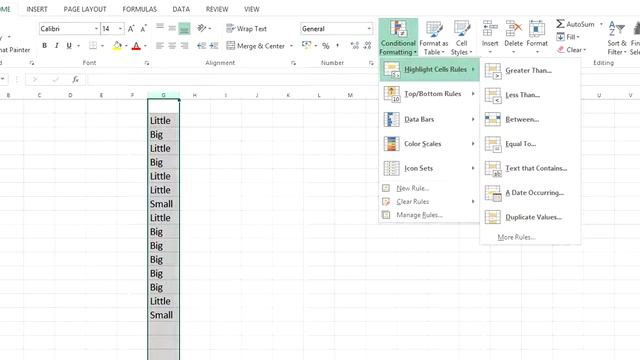Open Sort & Filter

(617, 38)
